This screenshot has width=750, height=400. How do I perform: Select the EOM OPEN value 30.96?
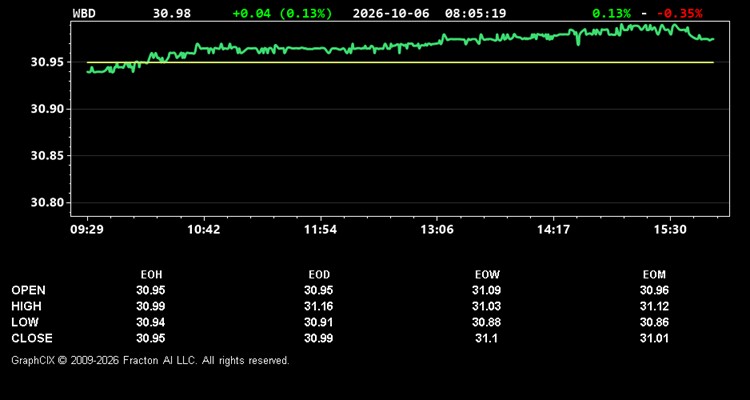(654, 290)
